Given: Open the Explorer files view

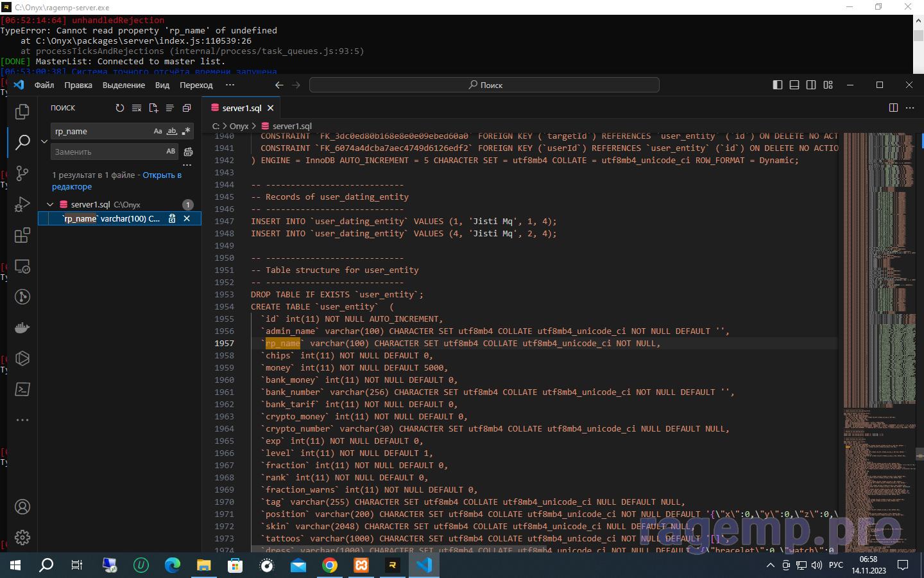Looking at the screenshot, I should tap(22, 112).
